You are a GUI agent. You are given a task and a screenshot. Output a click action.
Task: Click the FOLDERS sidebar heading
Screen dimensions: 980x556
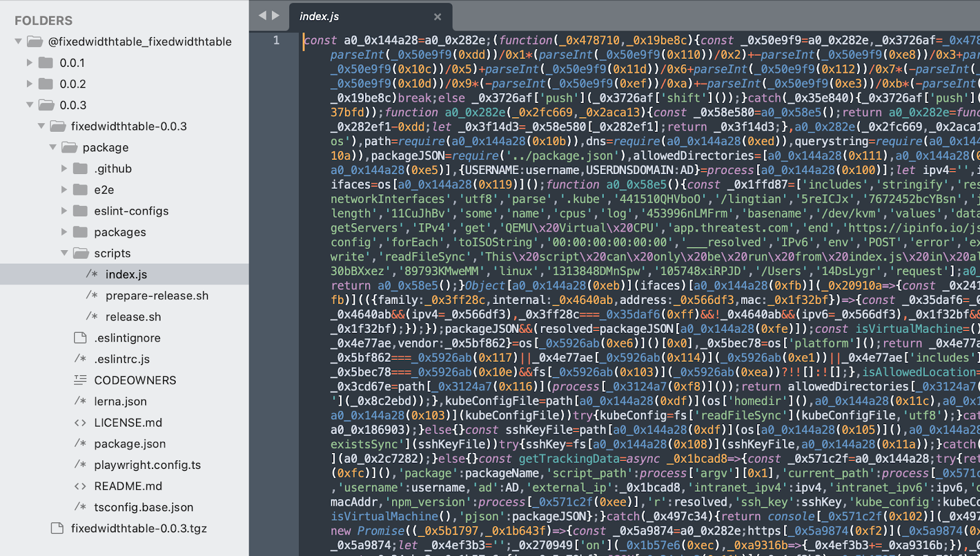pos(43,21)
